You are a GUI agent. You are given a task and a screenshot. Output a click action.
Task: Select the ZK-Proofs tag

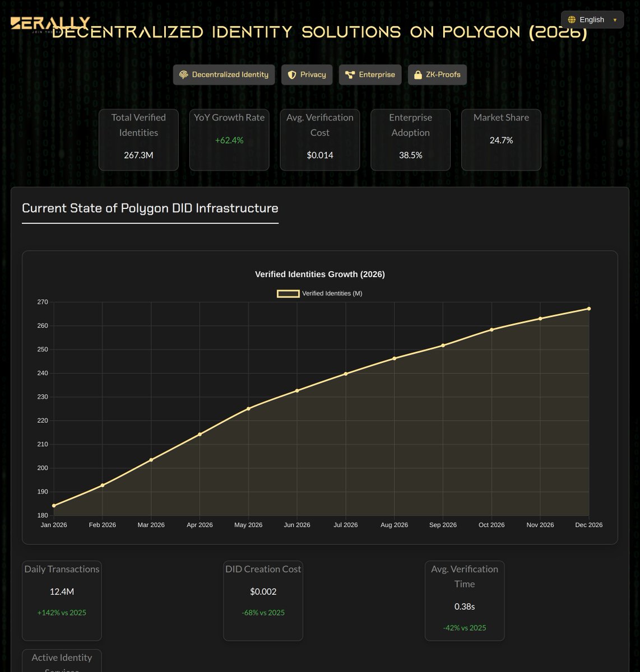click(437, 74)
